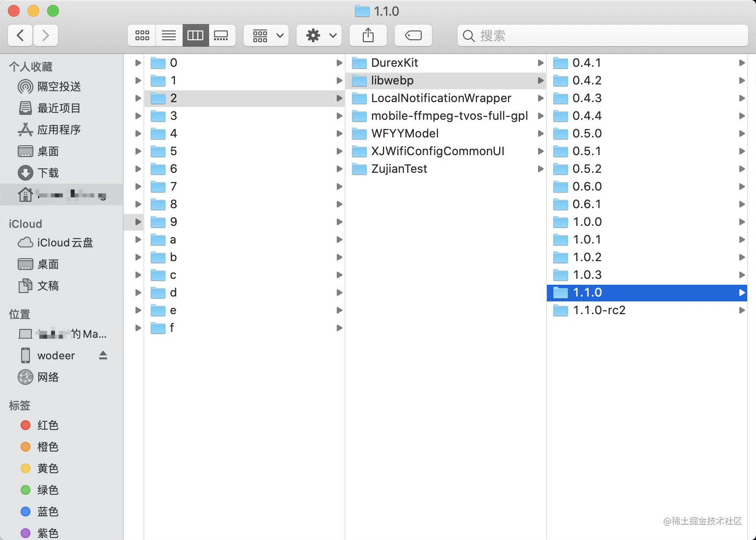Click the red (红色) tag swatch
The width and height of the screenshot is (756, 540).
[x=26, y=425]
